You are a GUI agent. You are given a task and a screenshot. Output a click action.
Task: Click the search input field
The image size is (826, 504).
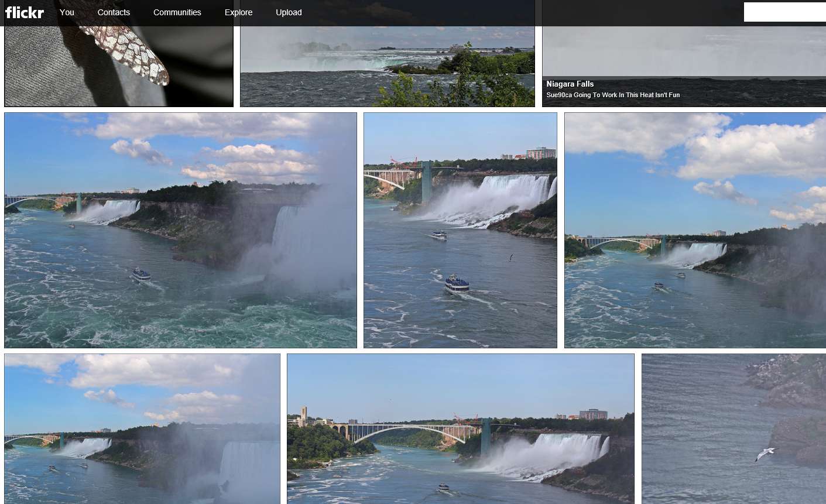(x=784, y=12)
